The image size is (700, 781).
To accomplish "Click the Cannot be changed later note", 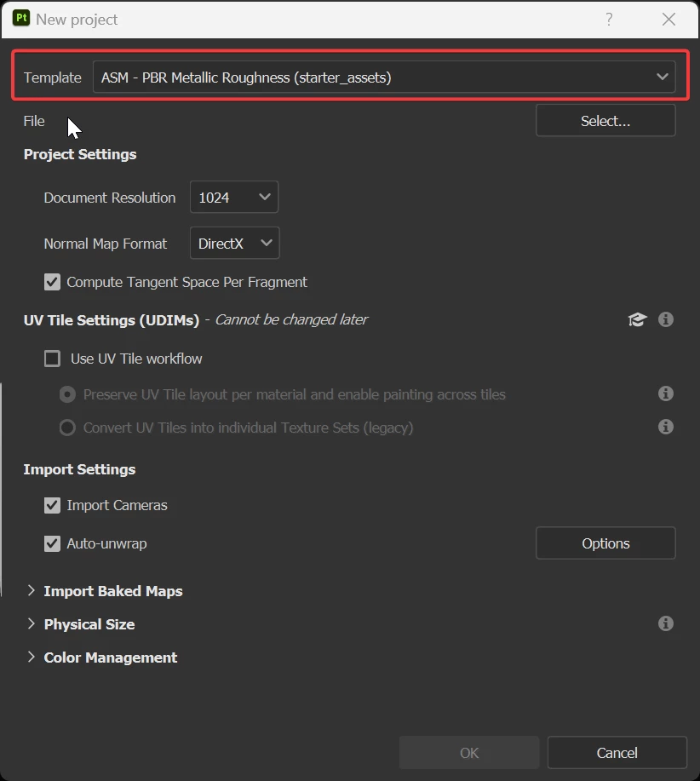I will pyautogui.click(x=291, y=319).
